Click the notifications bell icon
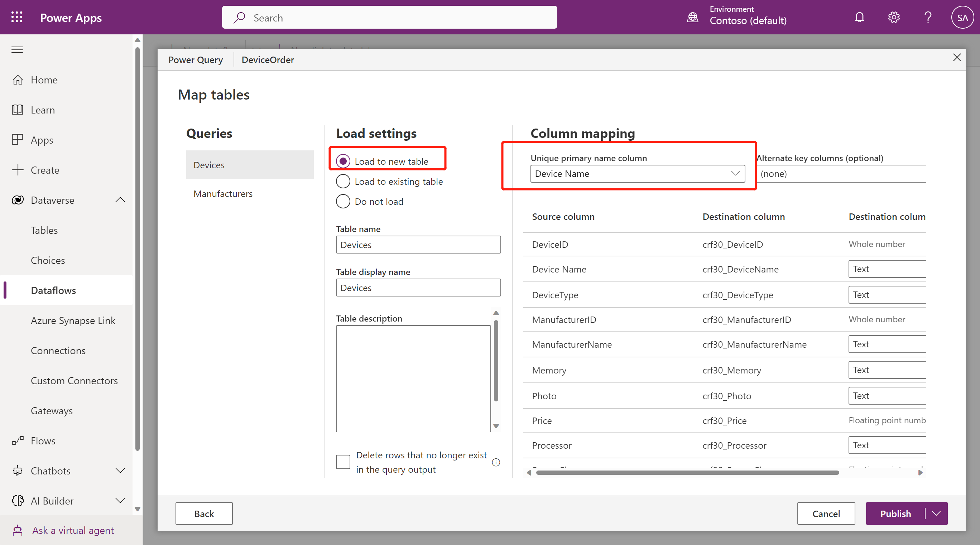 point(859,18)
